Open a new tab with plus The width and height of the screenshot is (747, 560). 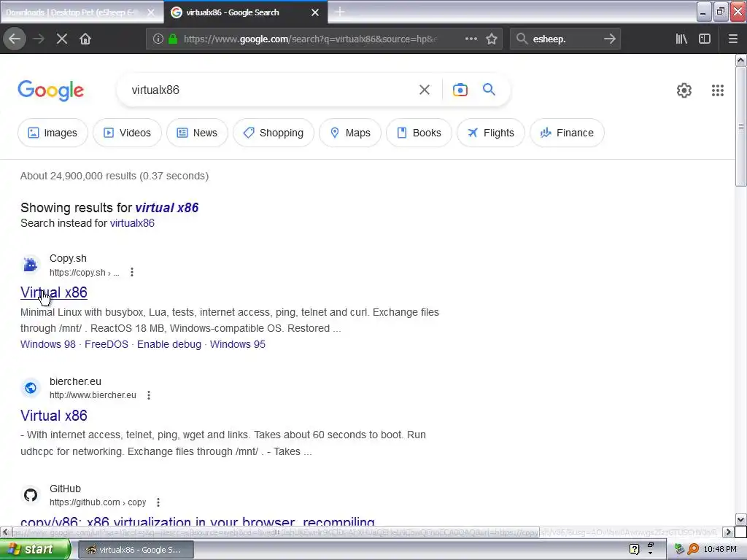pyautogui.click(x=340, y=12)
